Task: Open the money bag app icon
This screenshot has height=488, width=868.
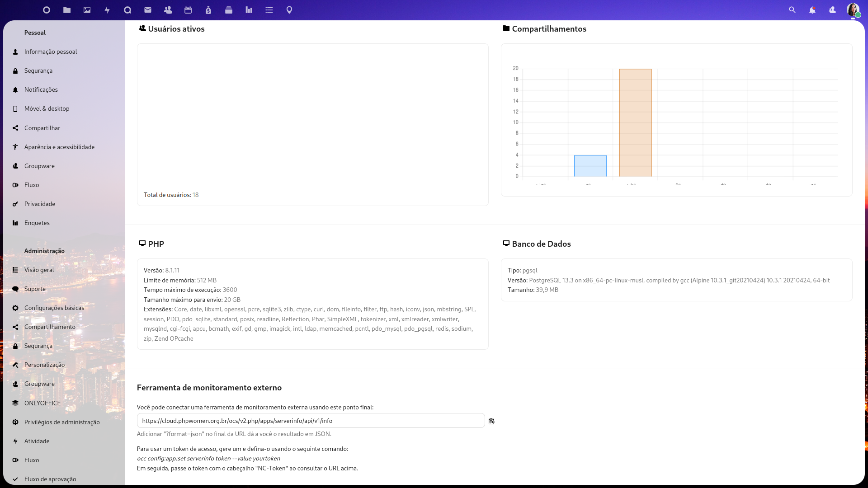Action: click(208, 10)
